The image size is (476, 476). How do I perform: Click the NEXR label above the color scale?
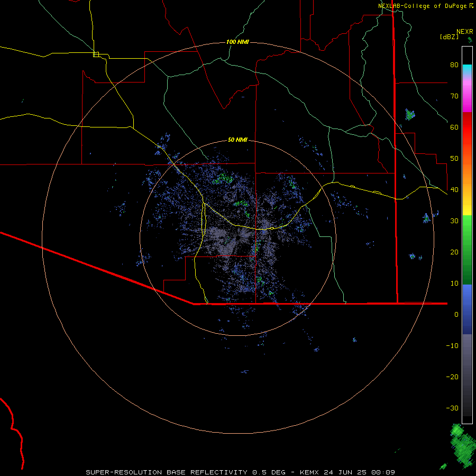point(465,32)
